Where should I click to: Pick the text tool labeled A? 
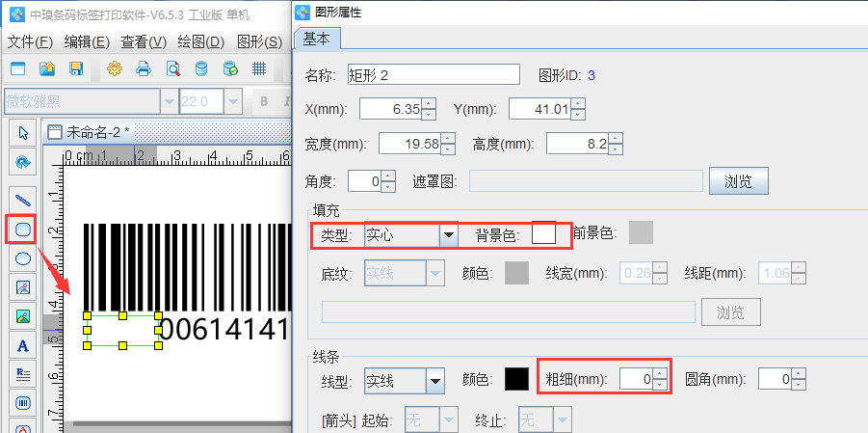[23, 344]
